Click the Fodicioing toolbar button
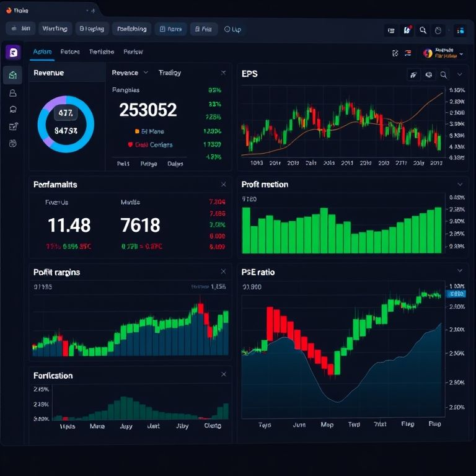This screenshot has height=476, width=476. (131, 29)
